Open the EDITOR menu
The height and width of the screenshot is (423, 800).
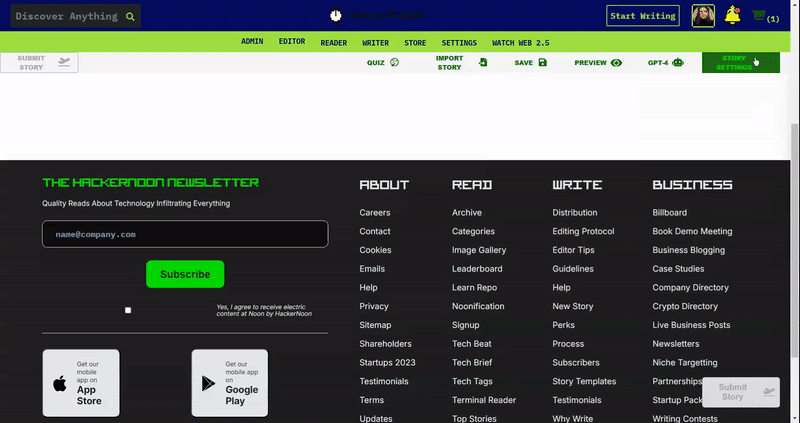tap(292, 41)
